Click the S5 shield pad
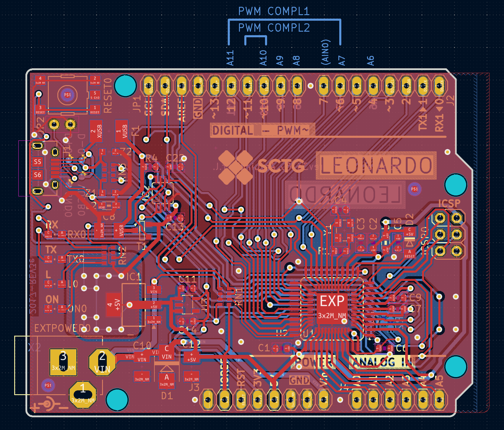Image resolution: width=504 pixels, height=430 pixels. (x=38, y=162)
